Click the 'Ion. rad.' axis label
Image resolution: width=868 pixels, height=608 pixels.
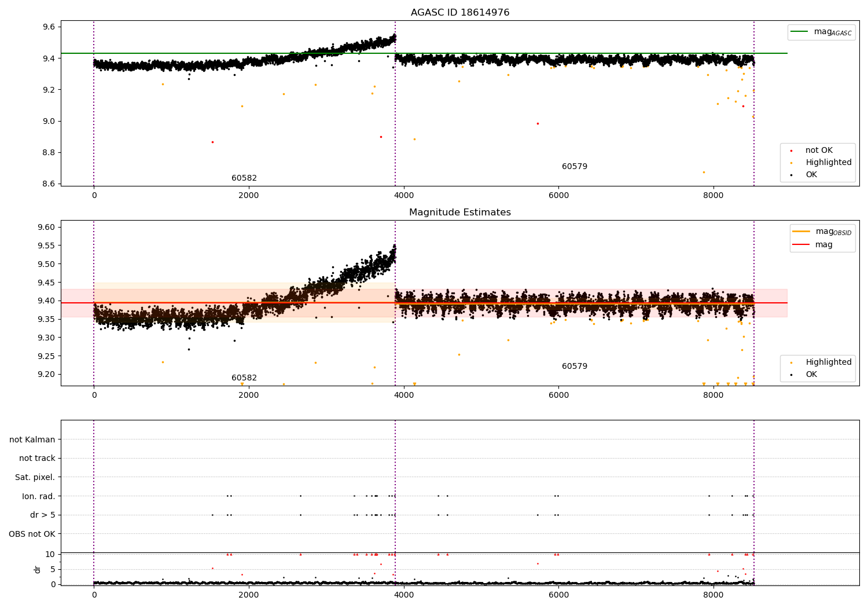pyautogui.click(x=39, y=497)
